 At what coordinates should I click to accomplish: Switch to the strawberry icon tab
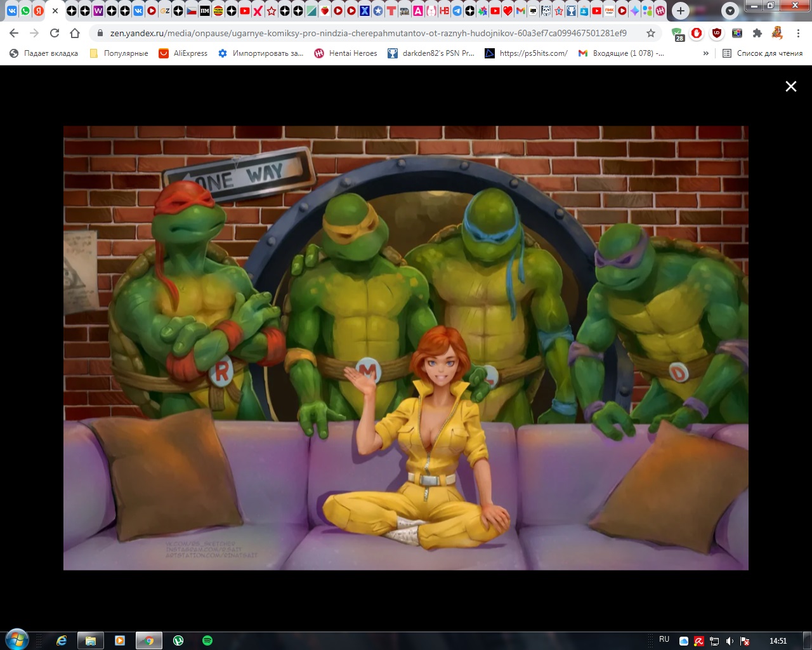point(325,11)
